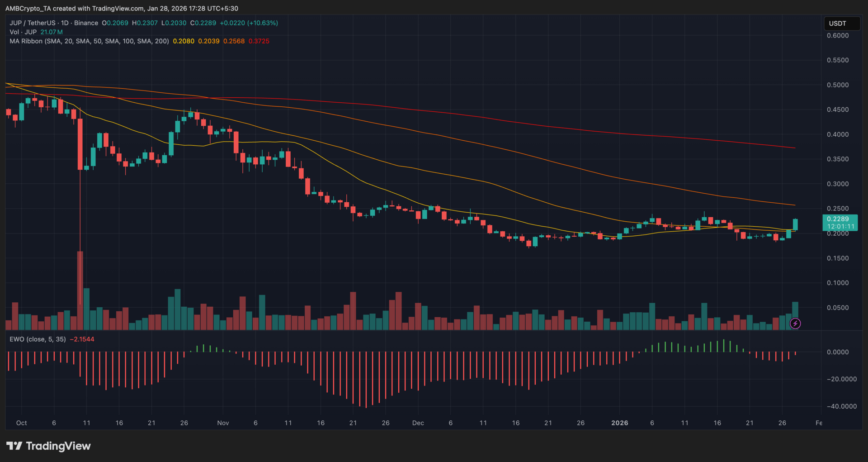
Task: Select the JUP / TetherUS symbol title
Action: pyautogui.click(x=54, y=23)
